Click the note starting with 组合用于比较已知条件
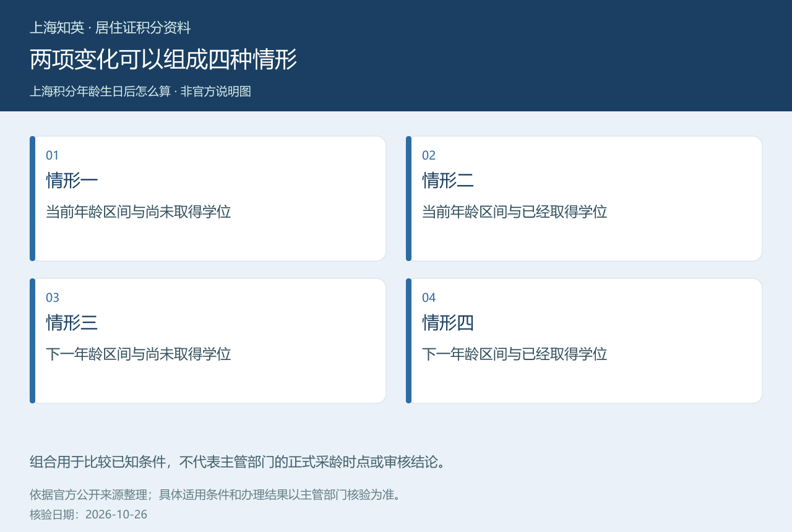This screenshot has height=532, width=792. click(x=238, y=462)
